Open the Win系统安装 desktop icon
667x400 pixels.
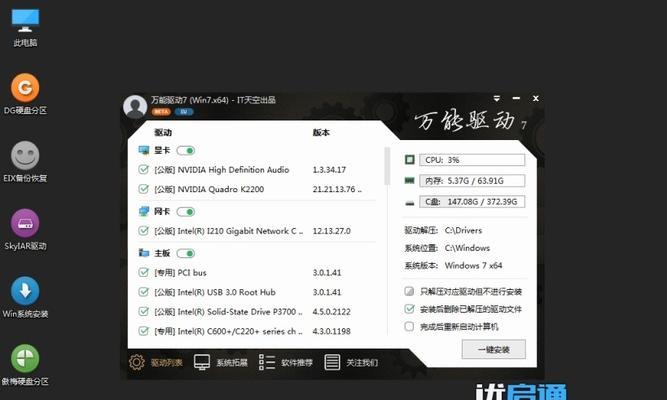coord(25,297)
